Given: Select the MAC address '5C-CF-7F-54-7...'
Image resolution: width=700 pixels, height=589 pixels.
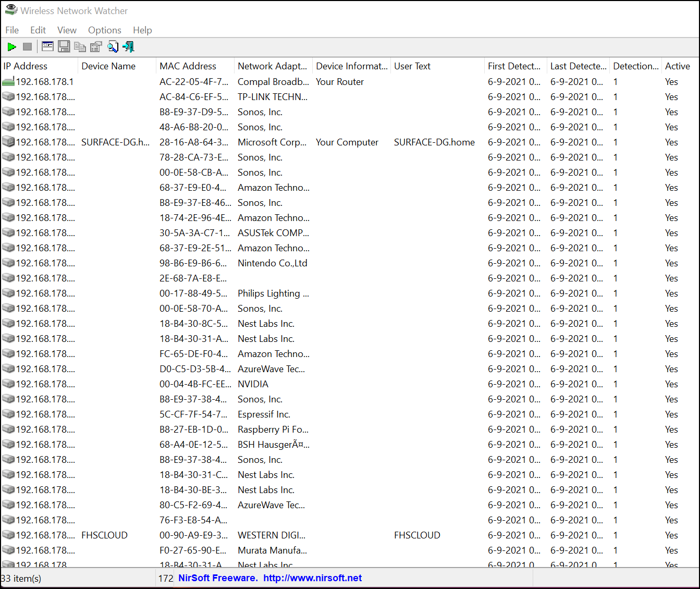Looking at the screenshot, I should 193,414.
